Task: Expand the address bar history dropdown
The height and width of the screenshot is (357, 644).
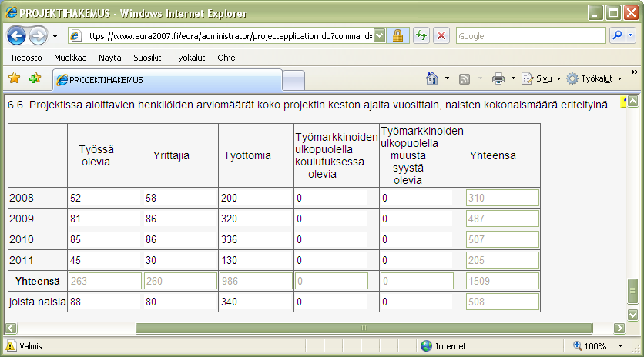Action: 380,35
